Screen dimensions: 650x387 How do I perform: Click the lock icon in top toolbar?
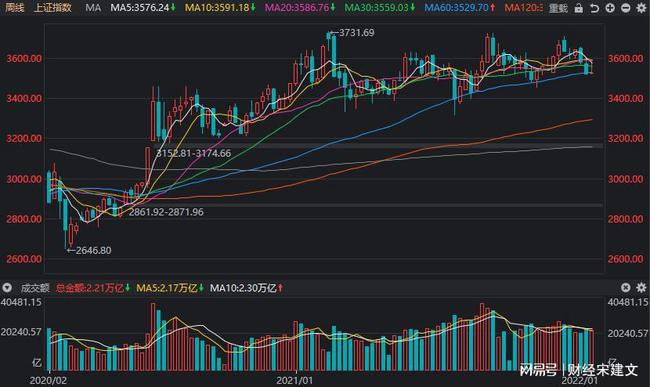pyautogui.click(x=579, y=8)
